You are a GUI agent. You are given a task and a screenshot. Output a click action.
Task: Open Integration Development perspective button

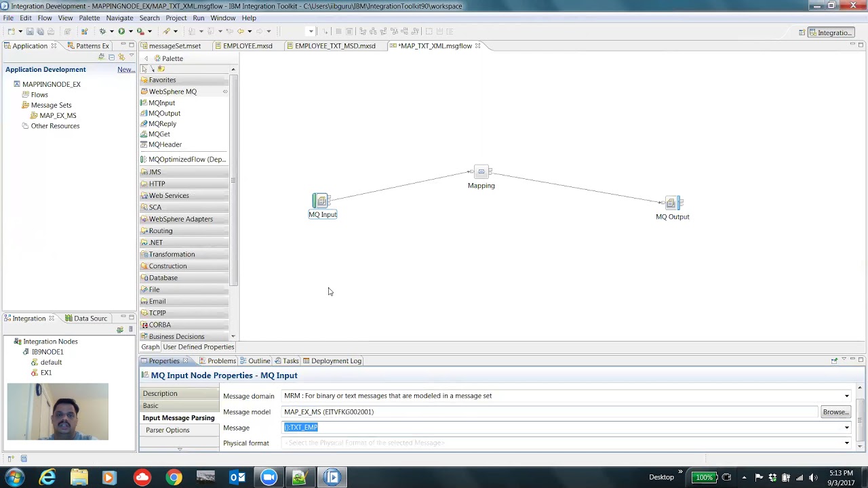[831, 33]
